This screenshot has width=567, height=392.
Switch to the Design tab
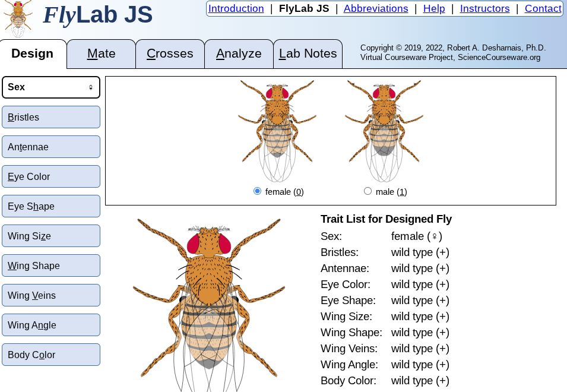point(33,53)
